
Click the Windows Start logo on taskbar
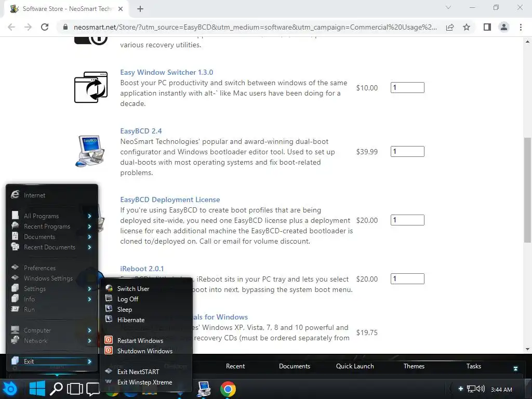[37, 389]
